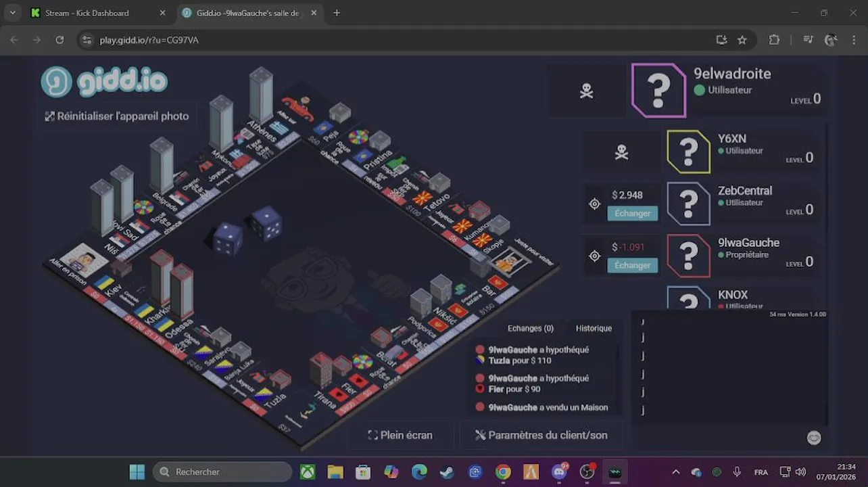The height and width of the screenshot is (487, 868).
Task: Switch to the Historique tab
Action: tap(594, 328)
